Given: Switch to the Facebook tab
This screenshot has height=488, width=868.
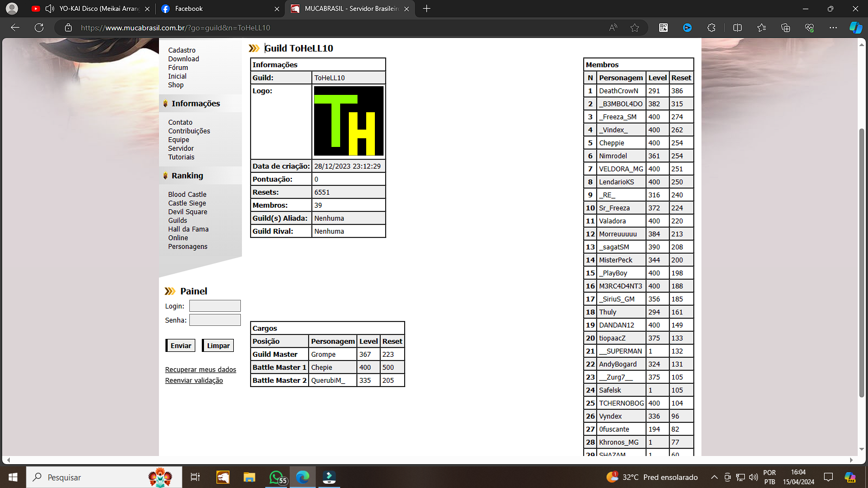Looking at the screenshot, I should tap(217, 9).
